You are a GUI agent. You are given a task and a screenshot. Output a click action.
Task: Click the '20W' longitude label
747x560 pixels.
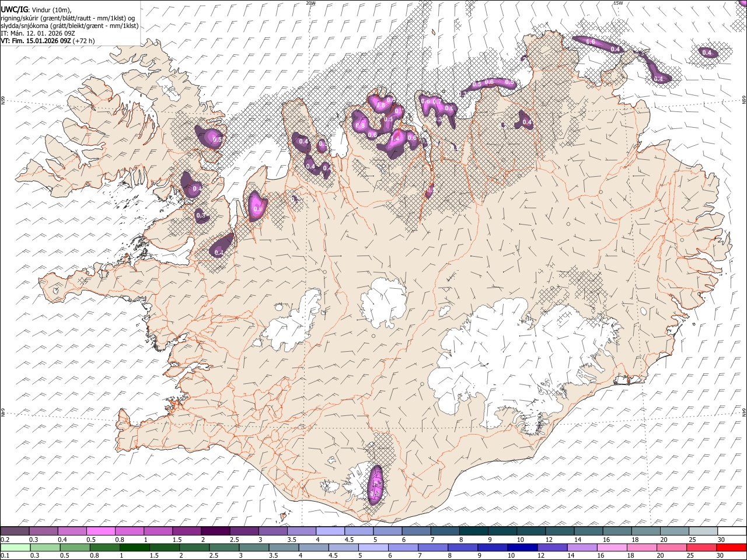(x=310, y=3)
